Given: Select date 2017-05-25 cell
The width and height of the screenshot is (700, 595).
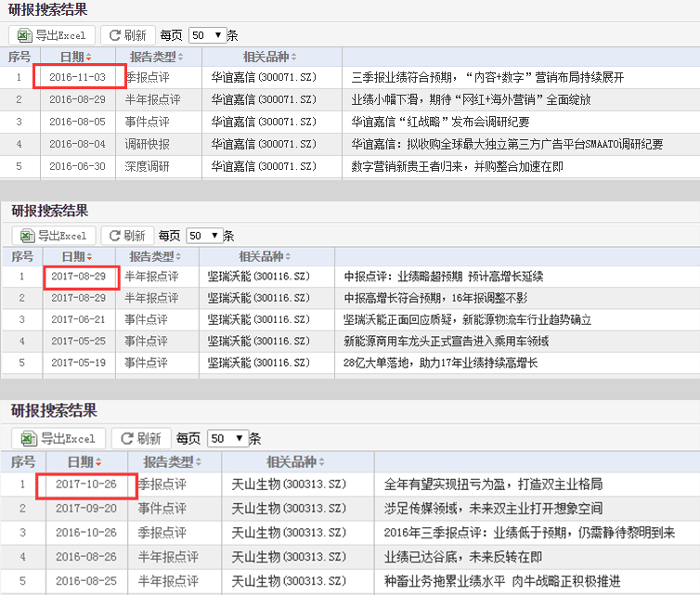Looking at the screenshot, I should [79, 341].
